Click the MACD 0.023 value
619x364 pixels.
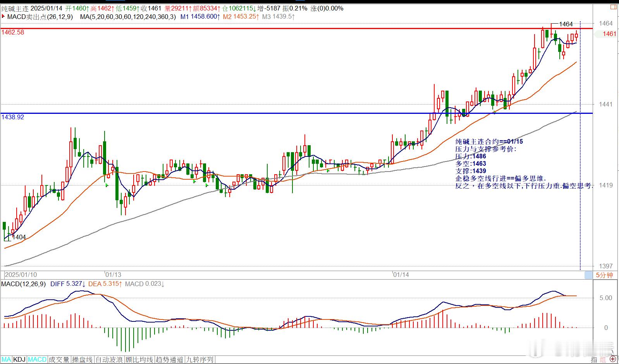pyautogui.click(x=144, y=284)
